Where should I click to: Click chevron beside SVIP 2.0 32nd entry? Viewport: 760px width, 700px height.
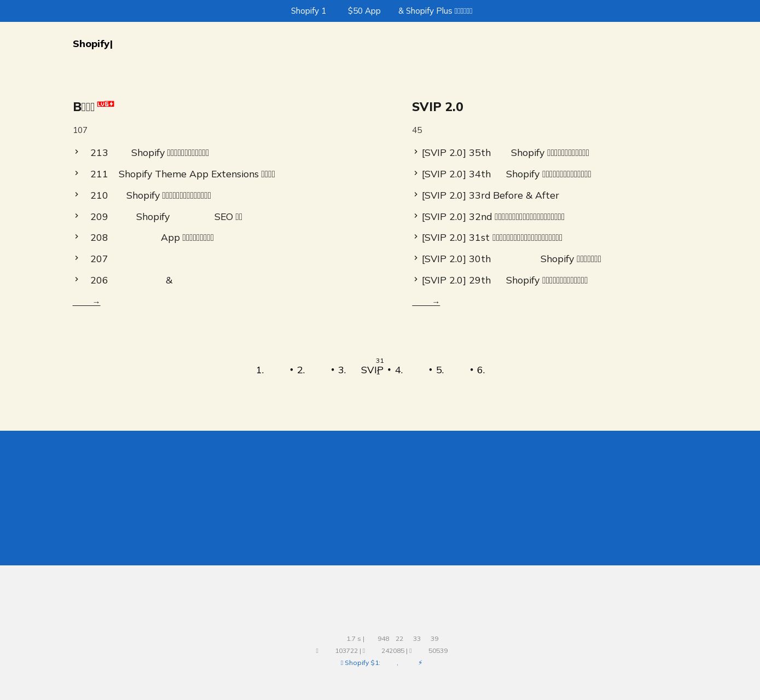pyautogui.click(x=416, y=216)
